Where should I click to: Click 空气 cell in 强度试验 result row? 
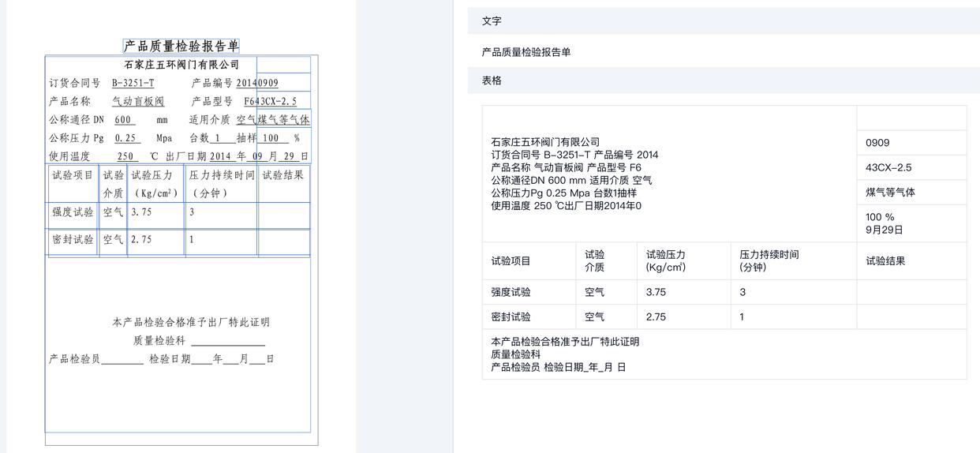pos(606,292)
